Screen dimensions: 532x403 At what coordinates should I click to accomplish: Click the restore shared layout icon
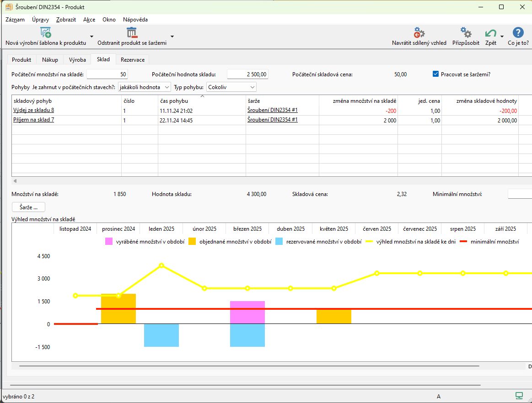(x=419, y=32)
